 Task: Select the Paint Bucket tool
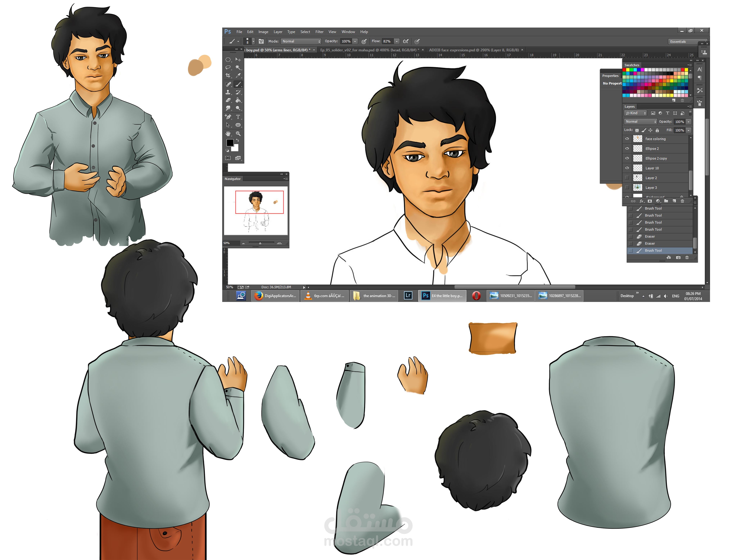[x=238, y=100]
